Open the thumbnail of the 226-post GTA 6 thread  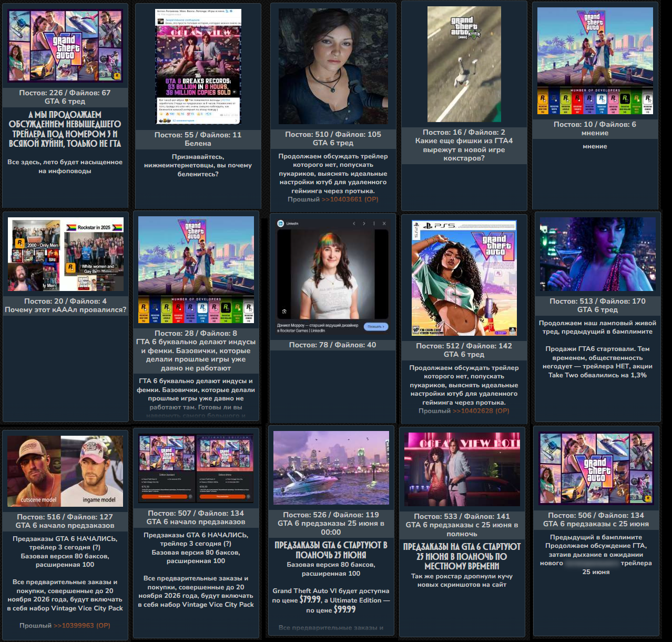coord(65,46)
